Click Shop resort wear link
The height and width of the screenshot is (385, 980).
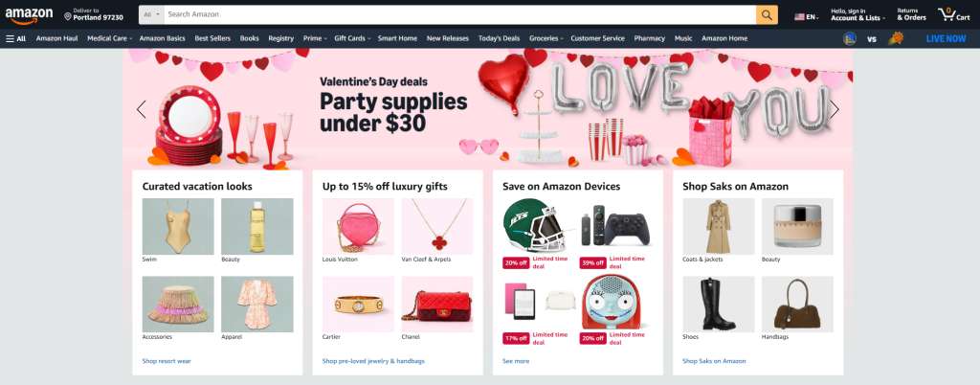coord(167,361)
